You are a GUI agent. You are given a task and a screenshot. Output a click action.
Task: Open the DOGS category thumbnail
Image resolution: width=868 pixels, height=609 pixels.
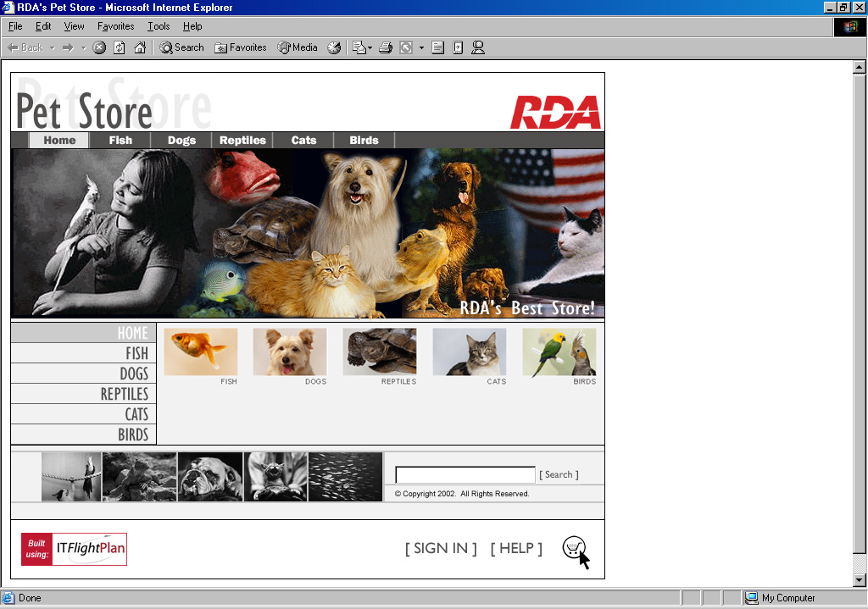point(290,352)
